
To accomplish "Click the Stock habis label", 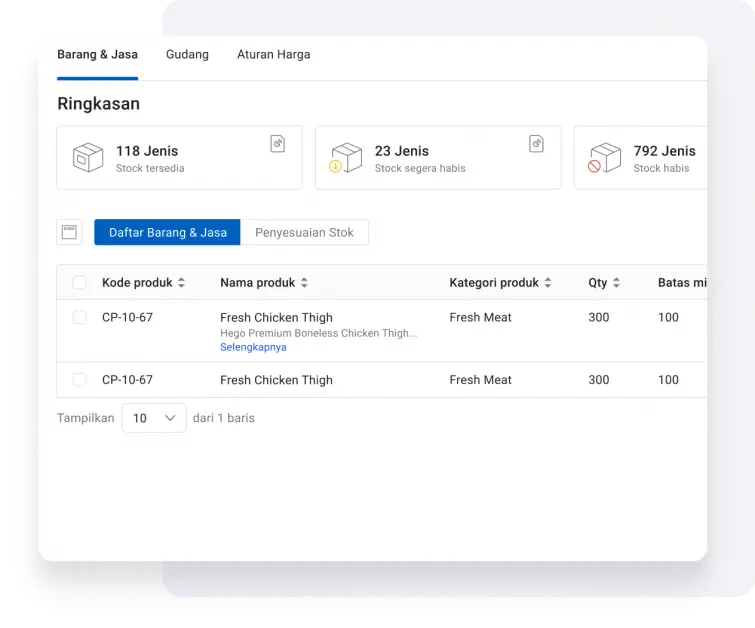I will point(661,169).
